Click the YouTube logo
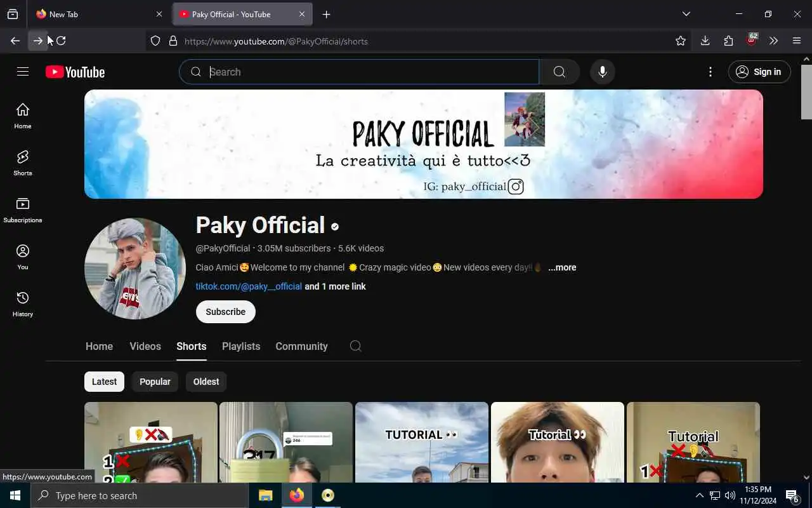Viewport: 812px width, 508px height. pos(75,72)
